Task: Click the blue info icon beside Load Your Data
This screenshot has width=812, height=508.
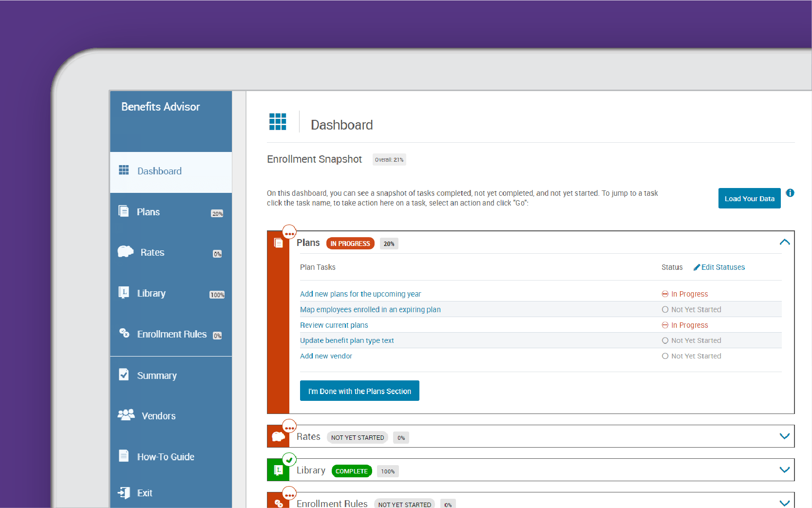Action: coord(790,193)
